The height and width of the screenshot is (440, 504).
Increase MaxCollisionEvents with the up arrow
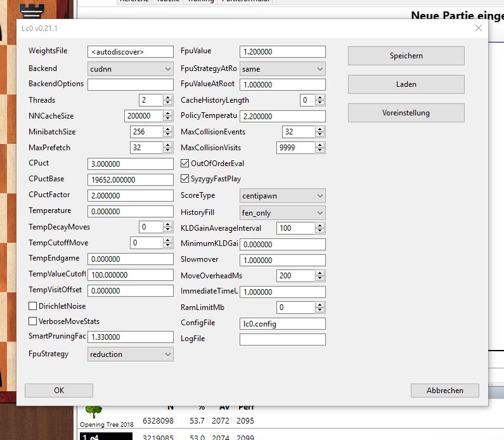320,129
